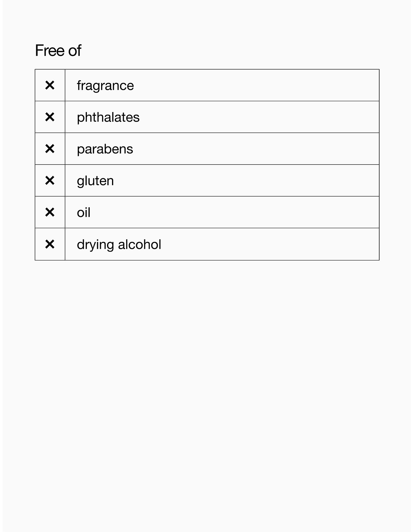This screenshot has width=413, height=532.
Task: Click the X mark beside phthalates
Action: tap(50, 117)
